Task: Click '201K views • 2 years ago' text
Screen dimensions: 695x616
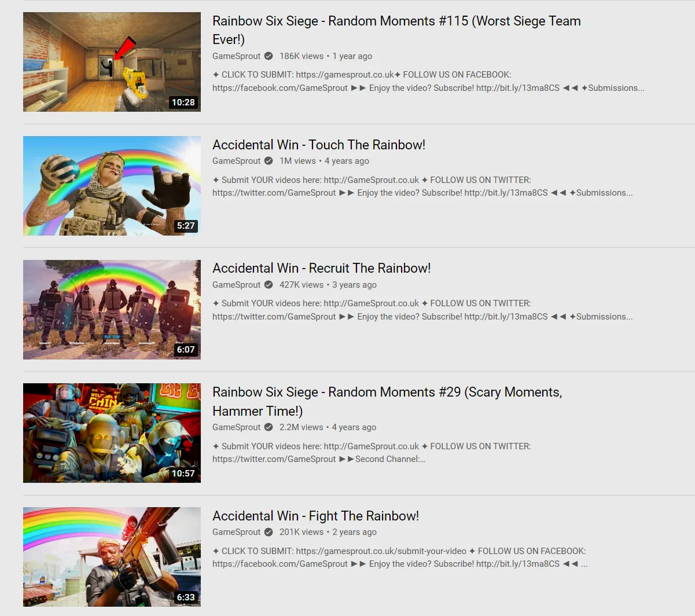Action: click(x=328, y=532)
